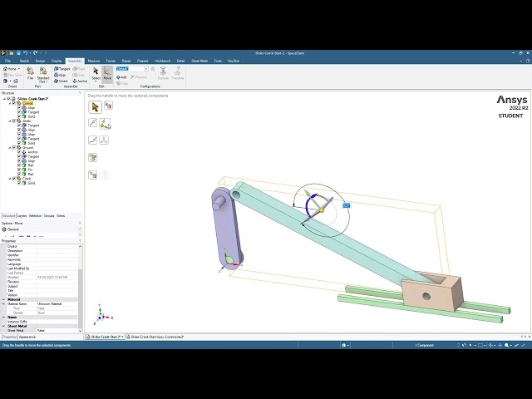Switch to the Layers panel tab
The width and height of the screenshot is (532, 399).
click(22, 216)
